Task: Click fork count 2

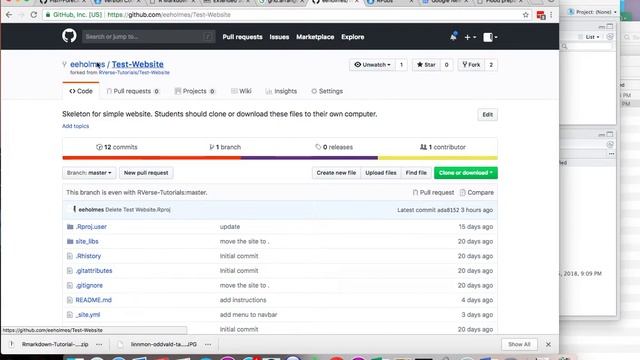Action: (491, 64)
